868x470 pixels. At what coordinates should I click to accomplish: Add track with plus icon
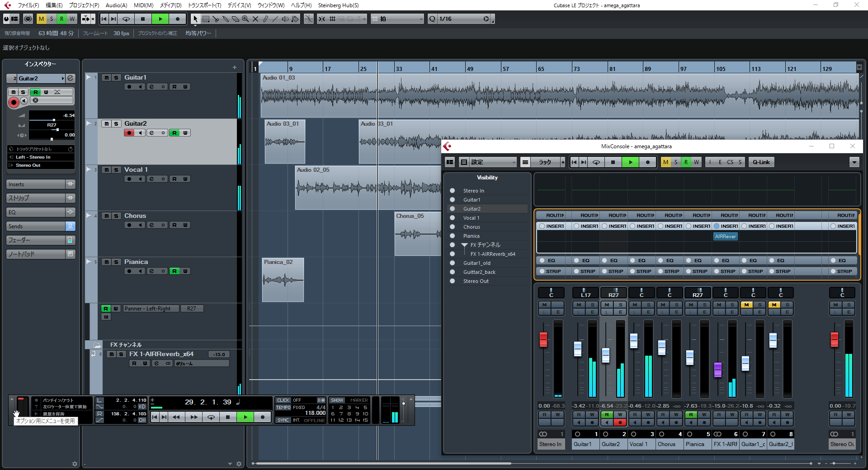[235, 67]
